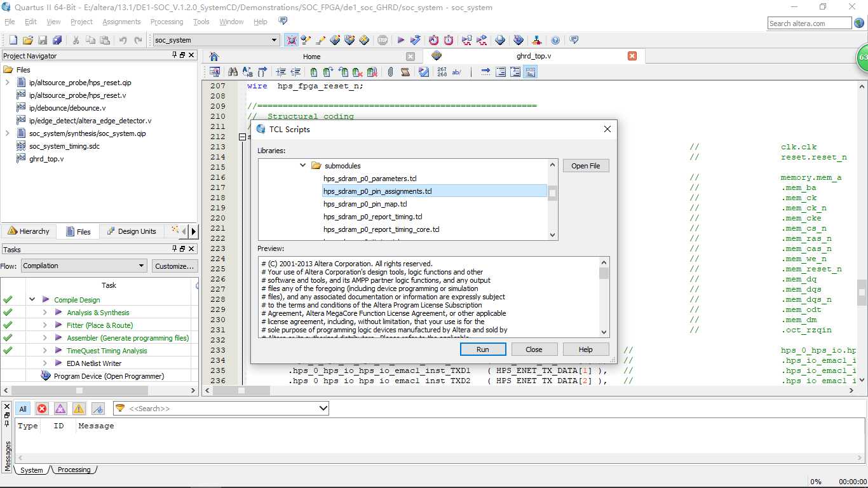
Task: Click the Preview pane vertical scrollbar
Action: coord(604,297)
